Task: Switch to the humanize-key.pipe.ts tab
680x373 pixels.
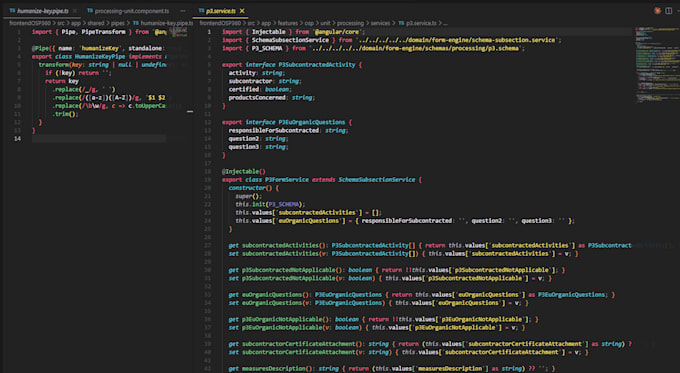Action: [x=42, y=11]
